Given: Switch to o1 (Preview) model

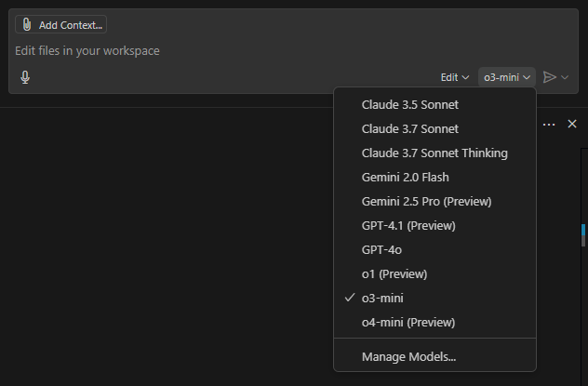Looking at the screenshot, I should point(394,273).
